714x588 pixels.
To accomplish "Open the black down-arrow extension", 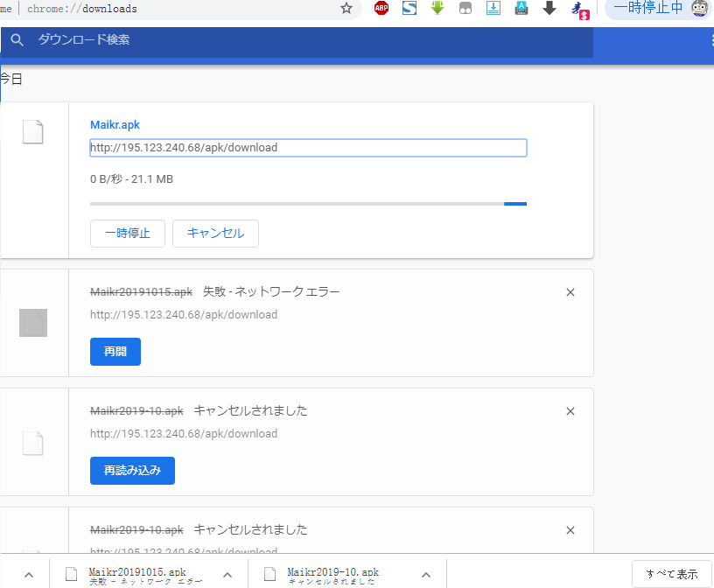I will point(549,8).
